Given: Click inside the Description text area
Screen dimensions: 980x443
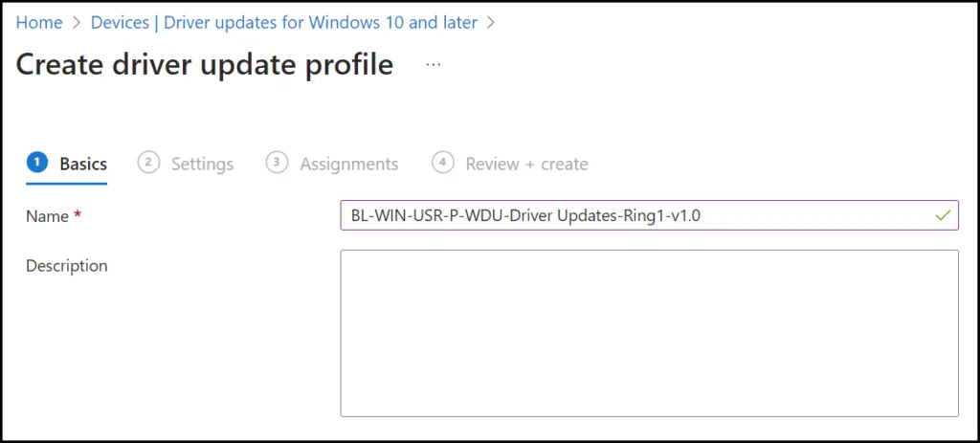Looking at the screenshot, I should 649,333.
